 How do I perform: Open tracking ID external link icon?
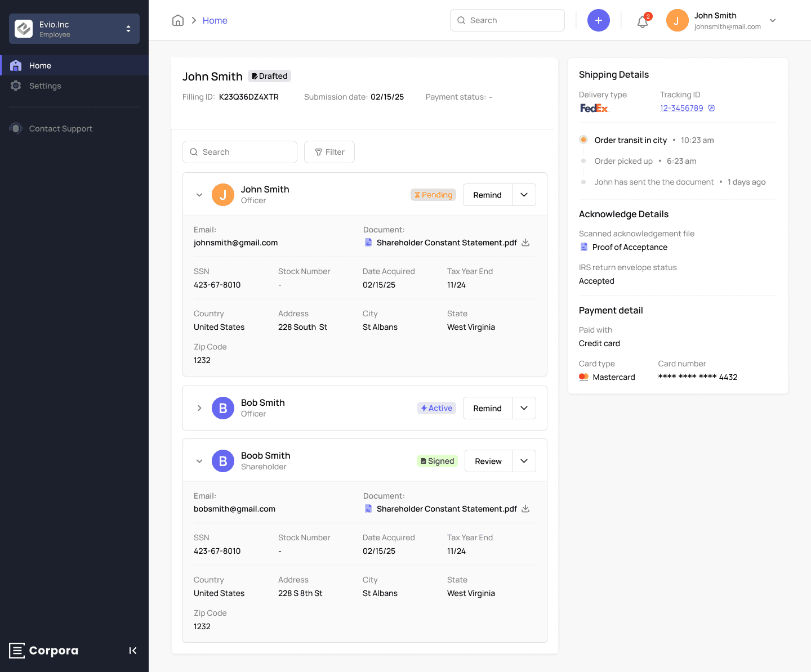point(711,108)
